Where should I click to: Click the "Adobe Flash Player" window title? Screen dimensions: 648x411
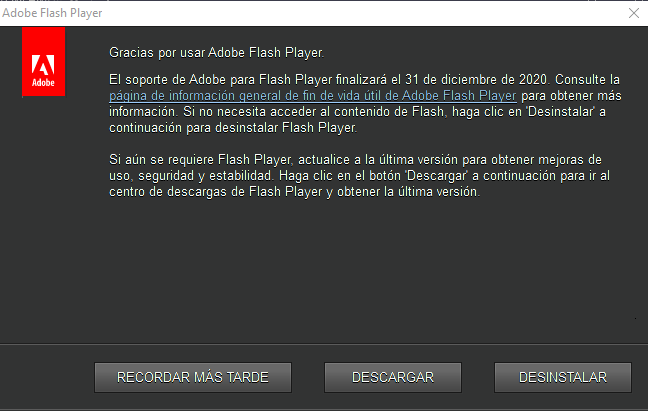pos(52,13)
